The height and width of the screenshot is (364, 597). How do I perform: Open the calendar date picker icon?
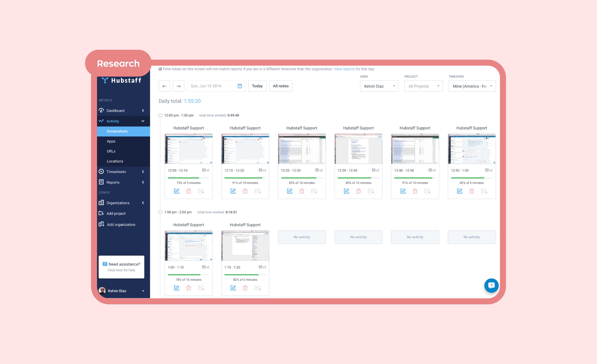point(240,86)
